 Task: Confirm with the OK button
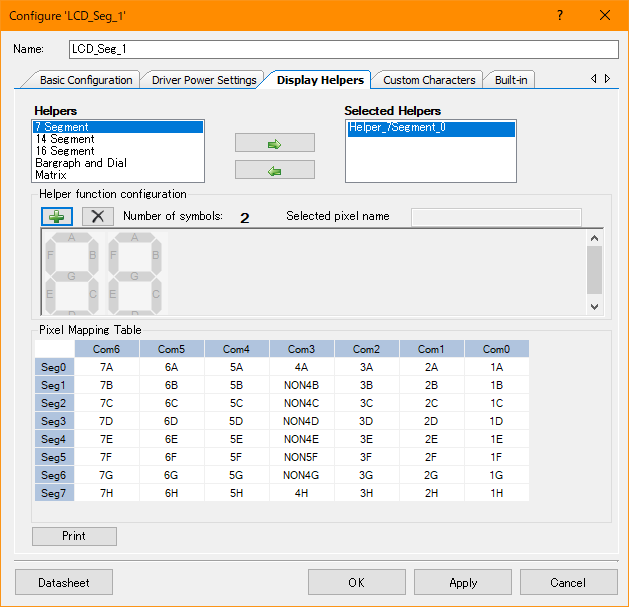click(x=357, y=582)
